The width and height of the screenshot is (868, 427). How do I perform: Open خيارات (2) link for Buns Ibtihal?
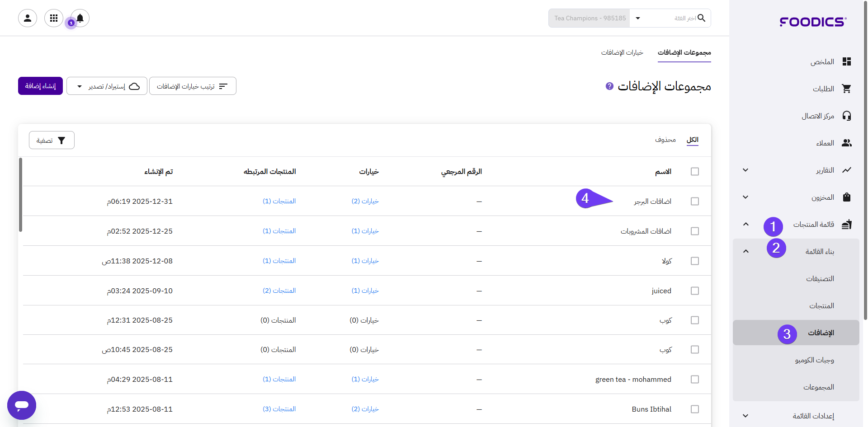click(x=365, y=409)
